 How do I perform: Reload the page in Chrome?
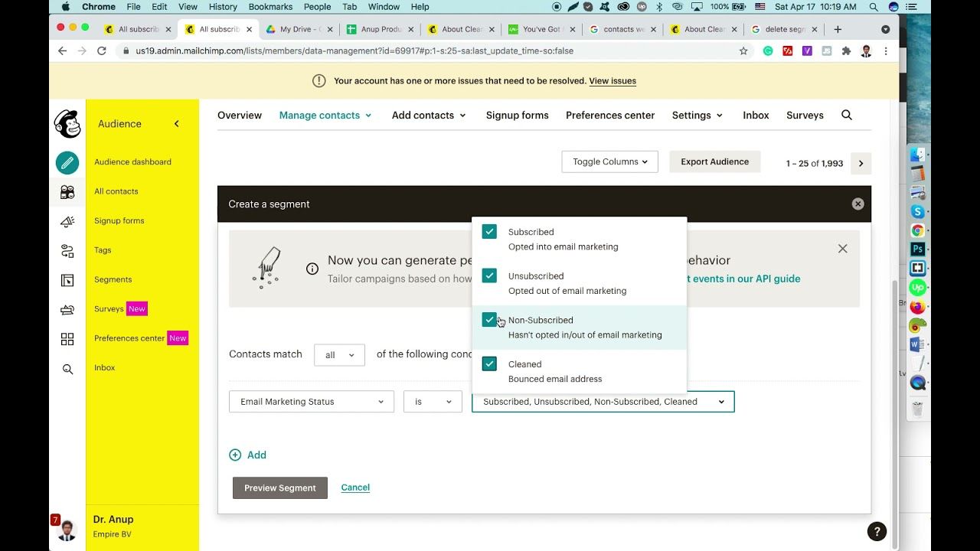coord(101,51)
